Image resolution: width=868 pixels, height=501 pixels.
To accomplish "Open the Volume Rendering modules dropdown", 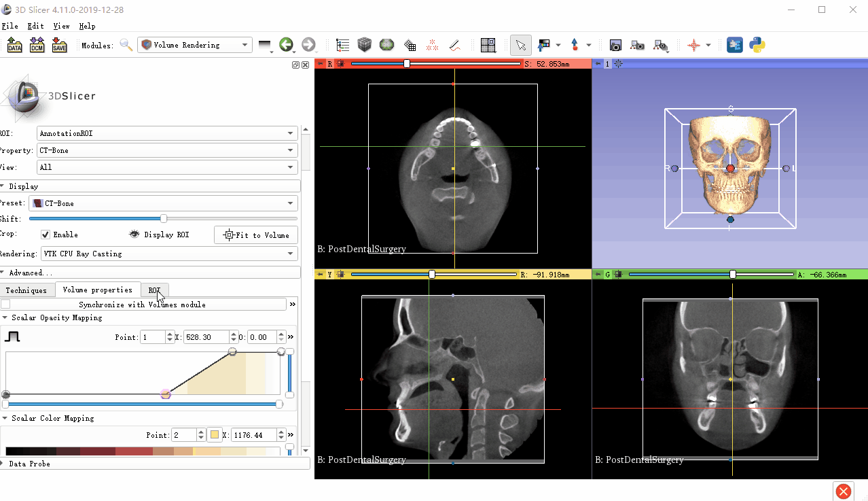I will point(195,45).
